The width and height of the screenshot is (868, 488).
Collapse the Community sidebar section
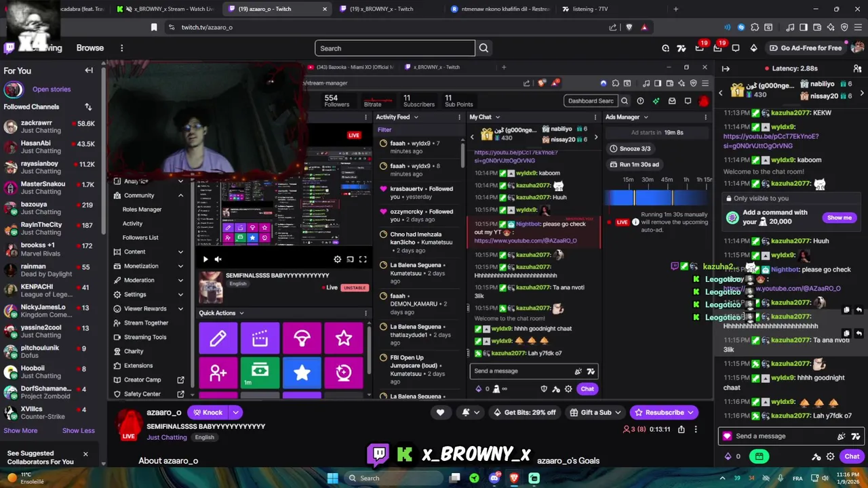coord(180,195)
